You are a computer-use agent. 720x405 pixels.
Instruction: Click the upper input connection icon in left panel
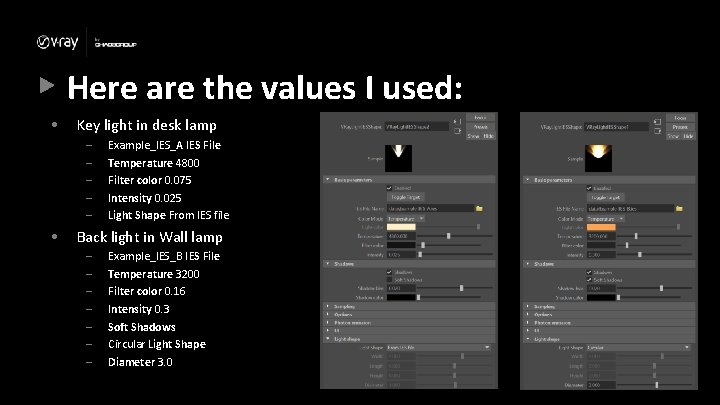click(x=457, y=122)
